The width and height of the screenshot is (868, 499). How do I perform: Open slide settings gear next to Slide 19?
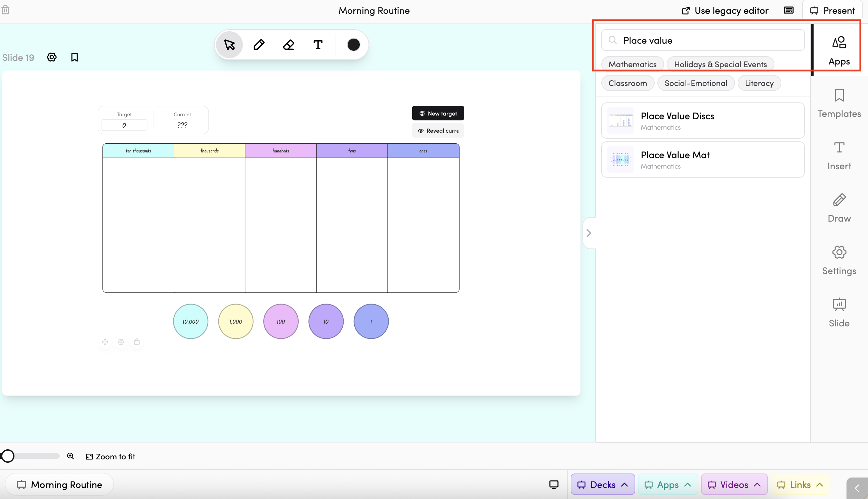click(x=52, y=57)
